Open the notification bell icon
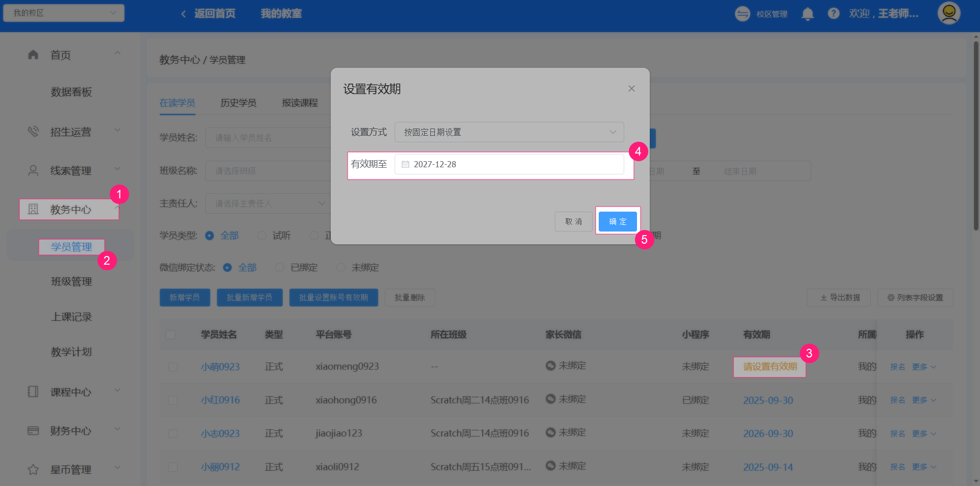The height and width of the screenshot is (486, 980). click(807, 14)
